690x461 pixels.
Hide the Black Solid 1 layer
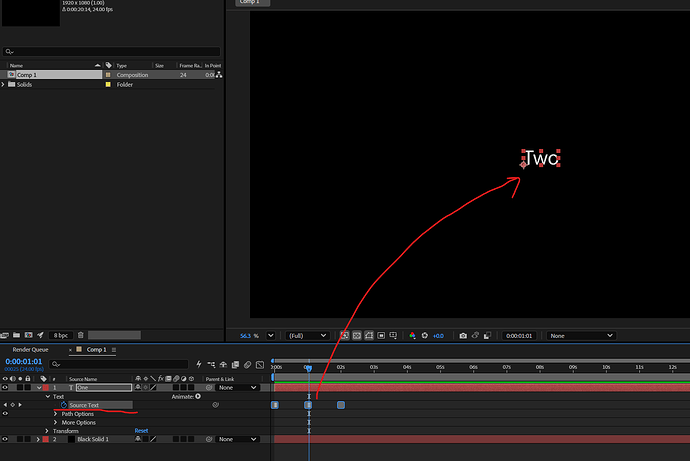pos(5,439)
